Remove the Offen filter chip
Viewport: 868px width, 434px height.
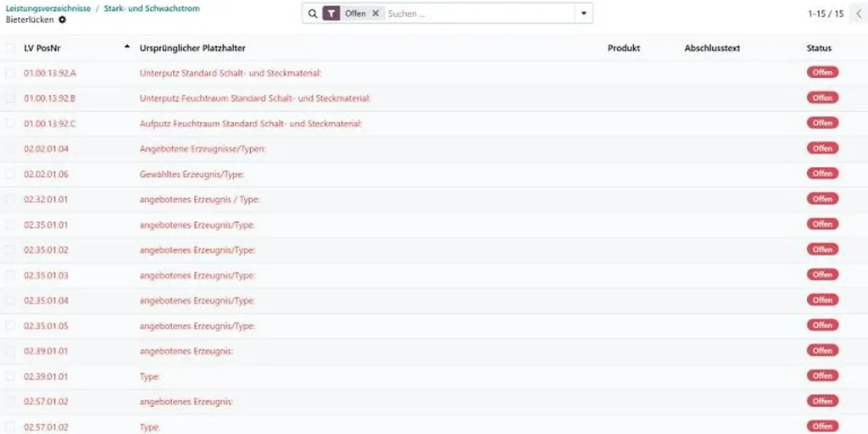click(x=376, y=14)
